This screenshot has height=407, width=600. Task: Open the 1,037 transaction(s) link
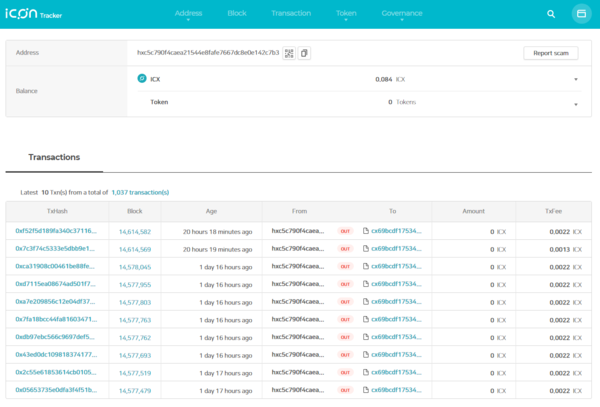(140, 192)
